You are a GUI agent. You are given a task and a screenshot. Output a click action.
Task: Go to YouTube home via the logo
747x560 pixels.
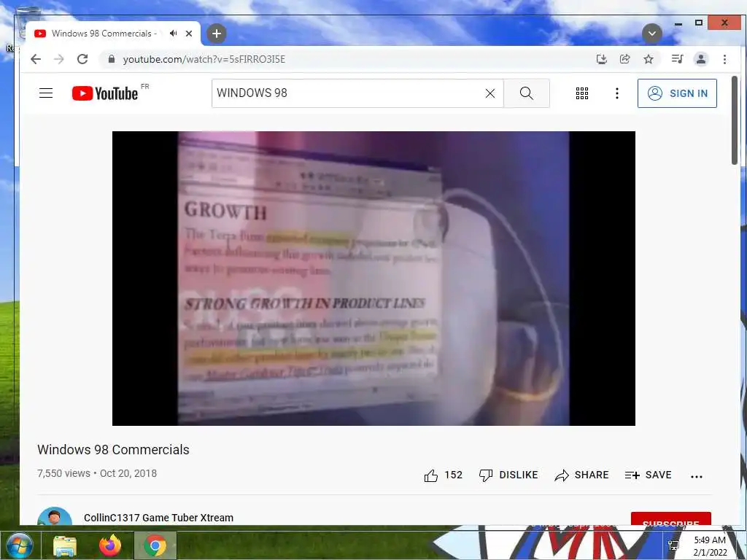pyautogui.click(x=105, y=93)
